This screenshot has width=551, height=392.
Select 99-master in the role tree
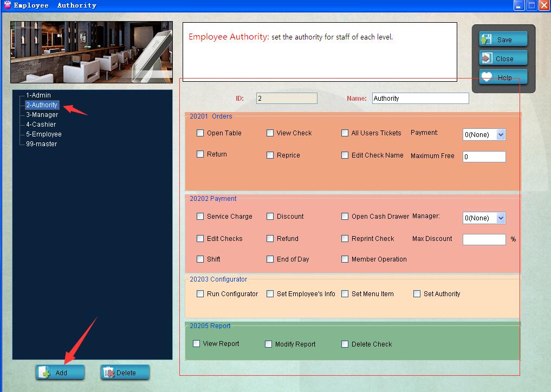tap(42, 143)
